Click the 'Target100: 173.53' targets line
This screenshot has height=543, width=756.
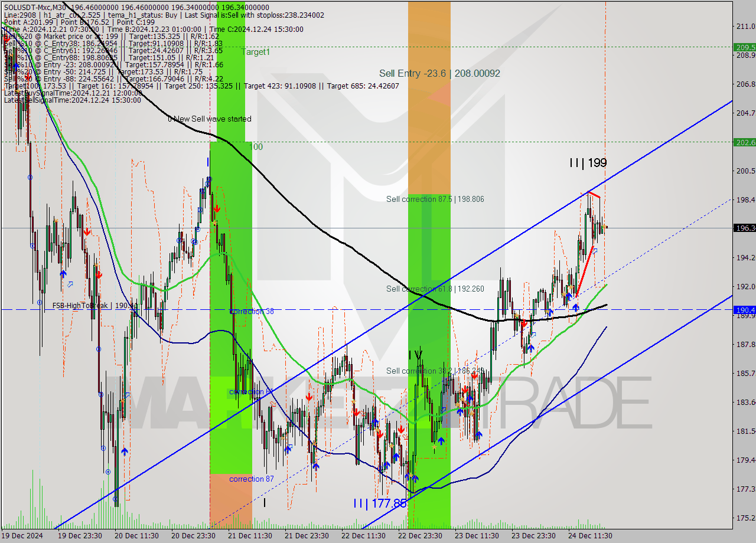(201, 86)
